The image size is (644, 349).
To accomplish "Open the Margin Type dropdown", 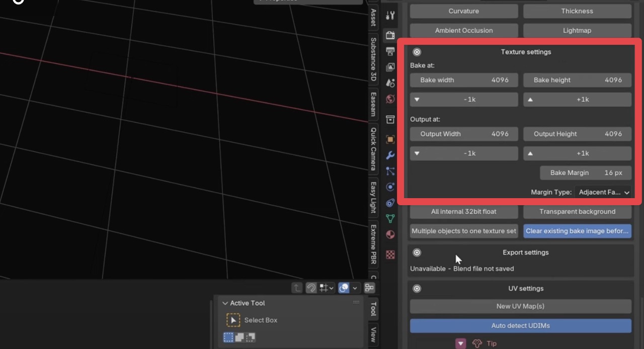I will (603, 192).
